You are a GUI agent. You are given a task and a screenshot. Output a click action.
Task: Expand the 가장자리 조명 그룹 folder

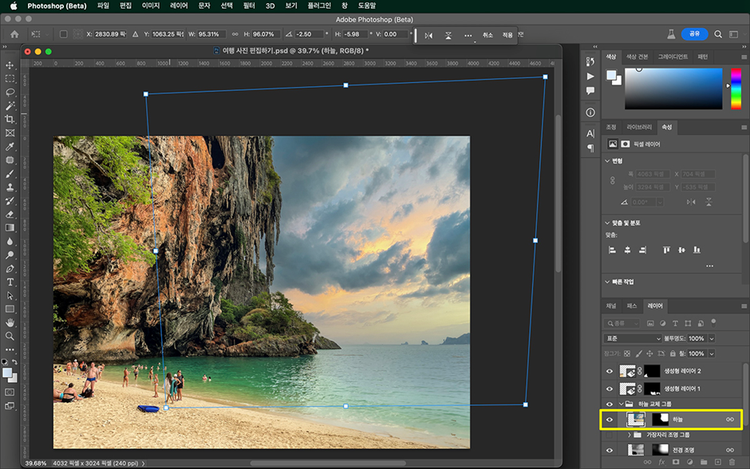pos(629,435)
